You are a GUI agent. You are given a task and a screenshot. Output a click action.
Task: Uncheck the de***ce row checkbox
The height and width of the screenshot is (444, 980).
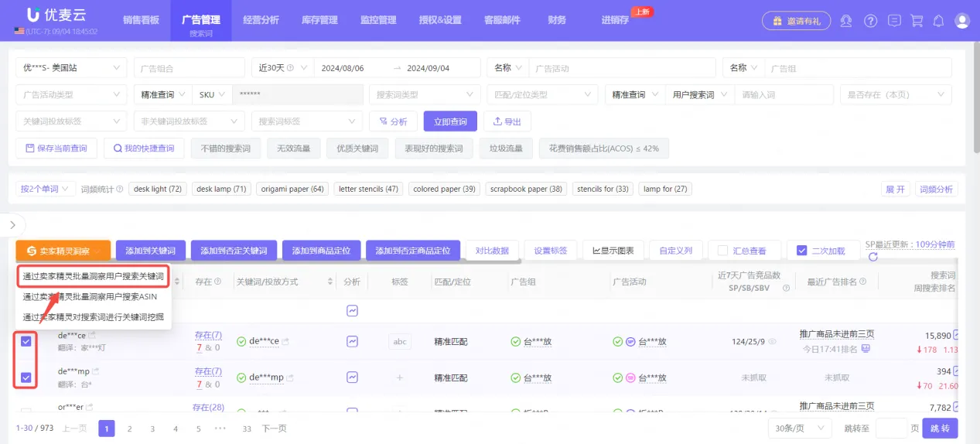tap(26, 341)
